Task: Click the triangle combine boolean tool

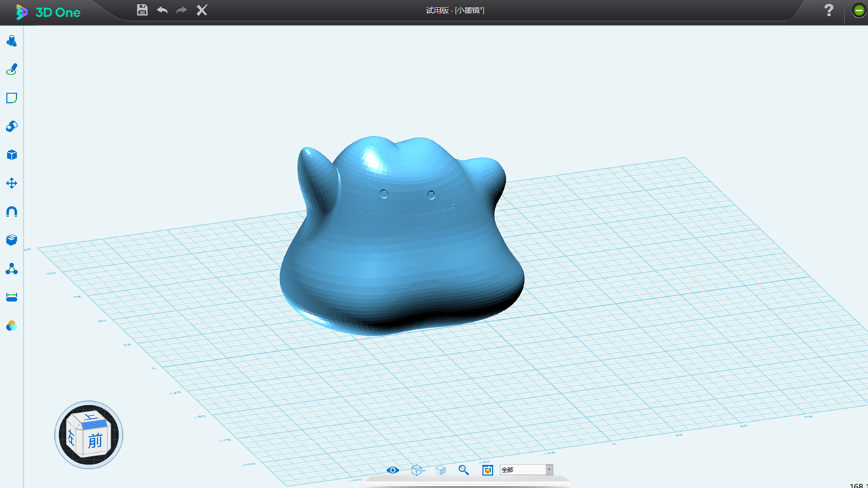Action: (x=12, y=269)
